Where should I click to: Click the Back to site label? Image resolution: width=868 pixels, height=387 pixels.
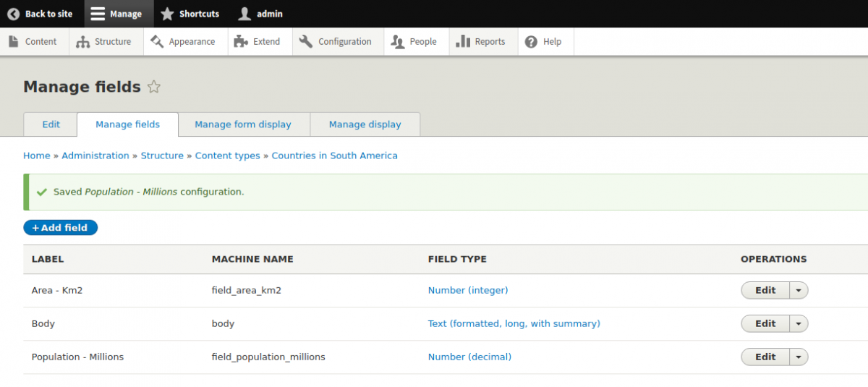coord(48,14)
